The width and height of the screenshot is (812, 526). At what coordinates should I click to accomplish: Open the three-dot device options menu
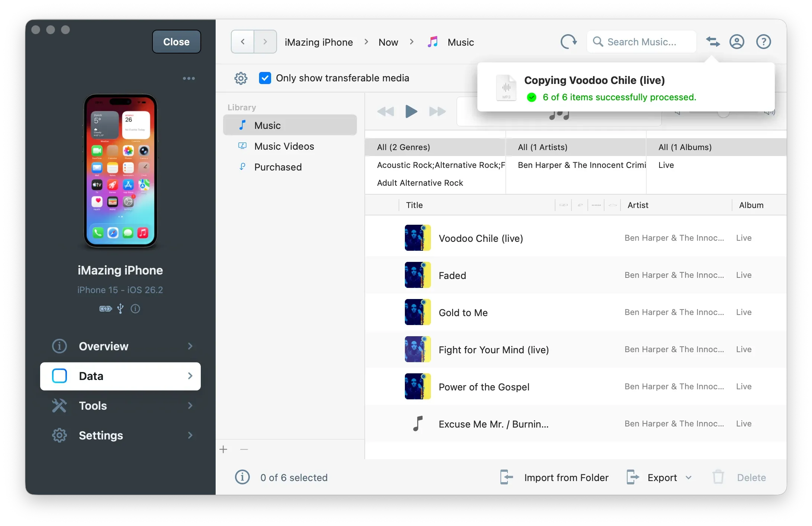189,78
